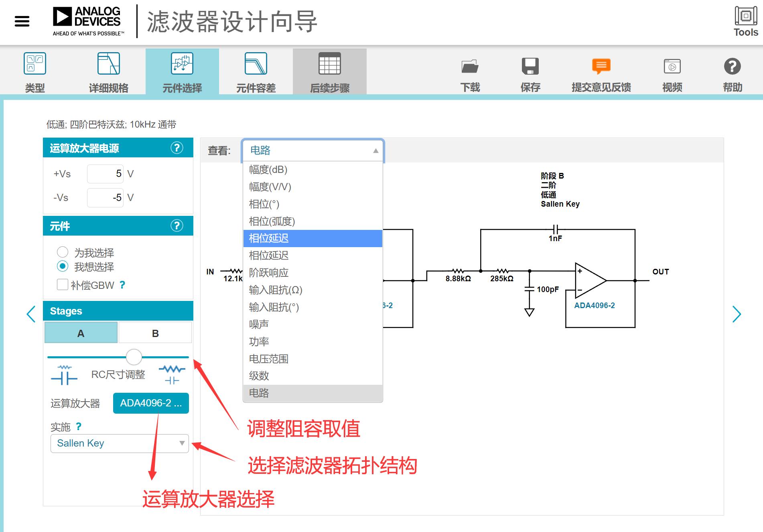The width and height of the screenshot is (763, 532).
Task: Select the 为我选择 radio button
Action: click(x=63, y=252)
